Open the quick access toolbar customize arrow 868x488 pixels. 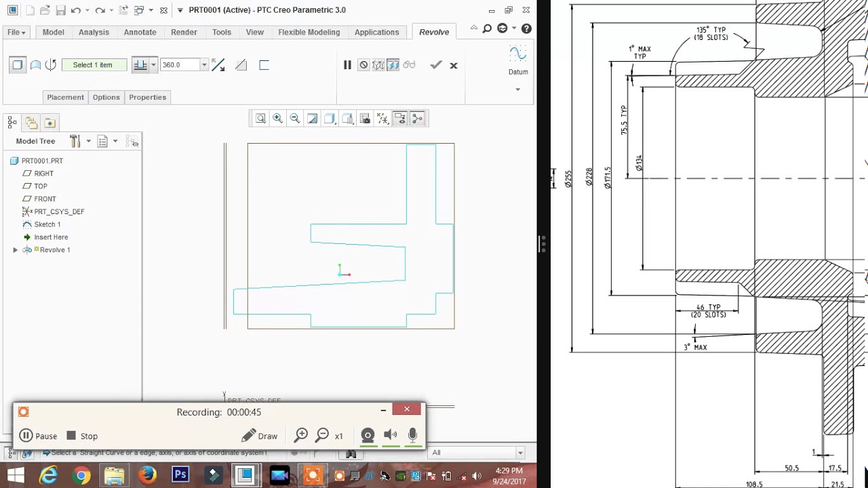(x=179, y=10)
